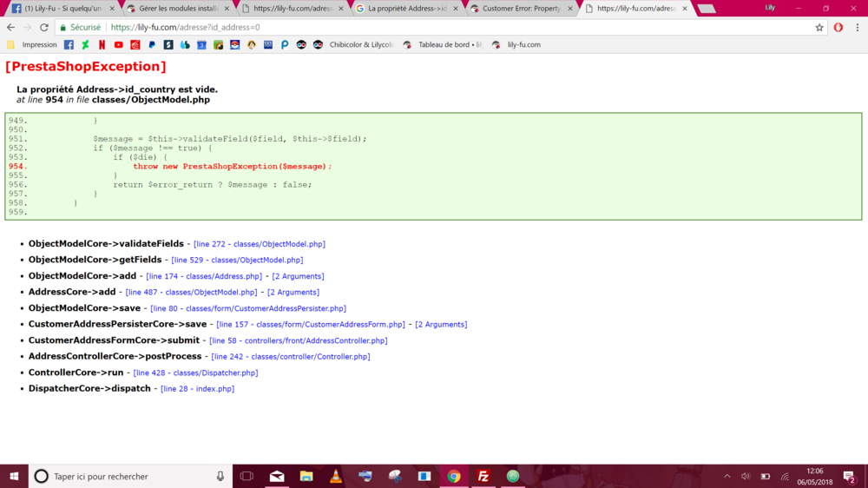
Task: Reload the current page
Action: (x=44, y=27)
